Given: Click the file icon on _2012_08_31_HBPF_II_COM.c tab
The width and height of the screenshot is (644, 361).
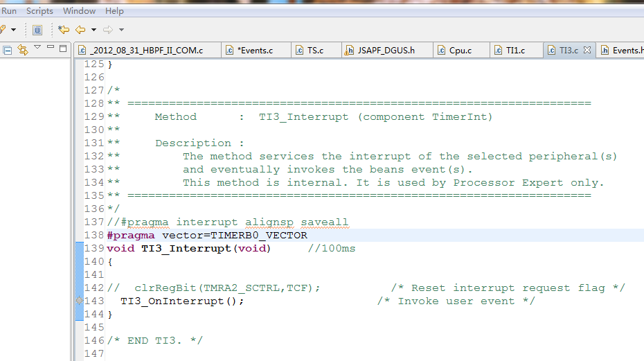Looking at the screenshot, I should click(82, 50).
